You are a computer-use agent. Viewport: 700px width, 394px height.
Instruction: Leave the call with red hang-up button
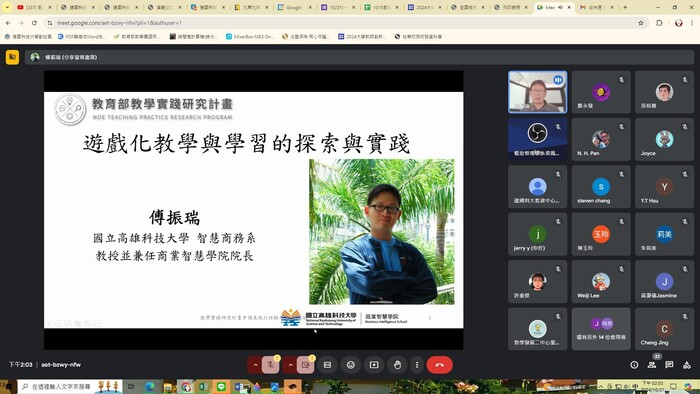coord(440,365)
